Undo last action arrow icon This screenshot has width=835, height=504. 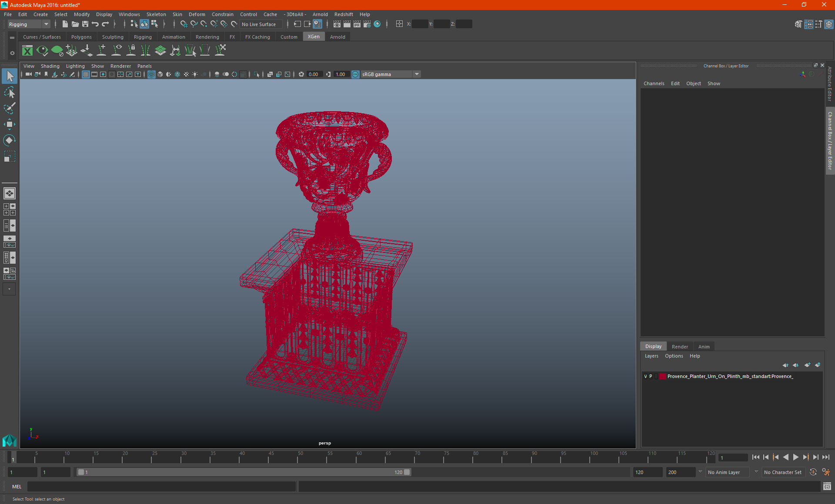tap(95, 24)
